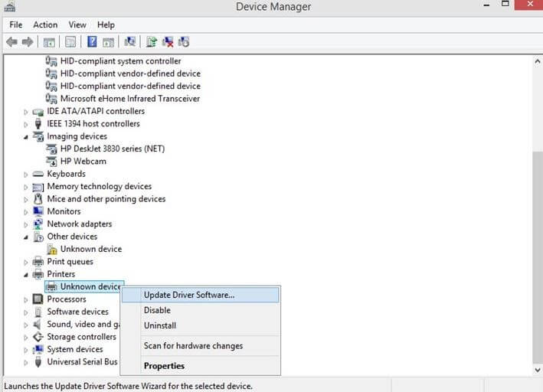Click the Print queues printer icon
543x392 pixels.
[x=38, y=262]
